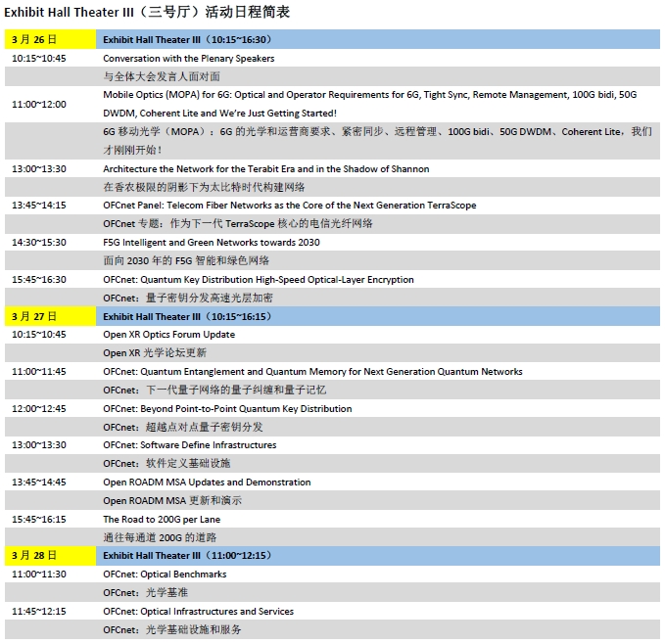The image size is (665, 644).
Task: Open the Telecom Fiber Networks TerraScope panel entry
Action: click(x=290, y=206)
